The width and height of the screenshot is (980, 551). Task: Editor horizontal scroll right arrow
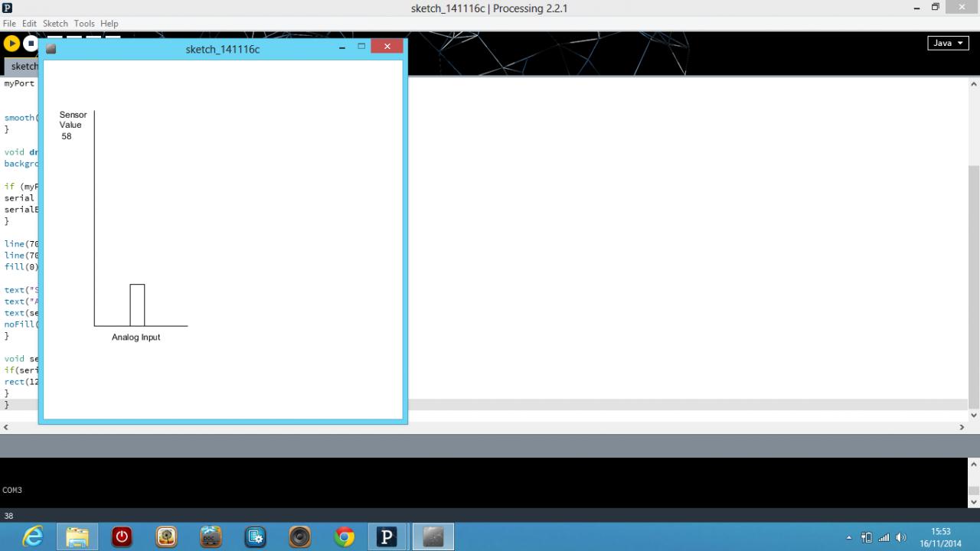[x=962, y=427]
